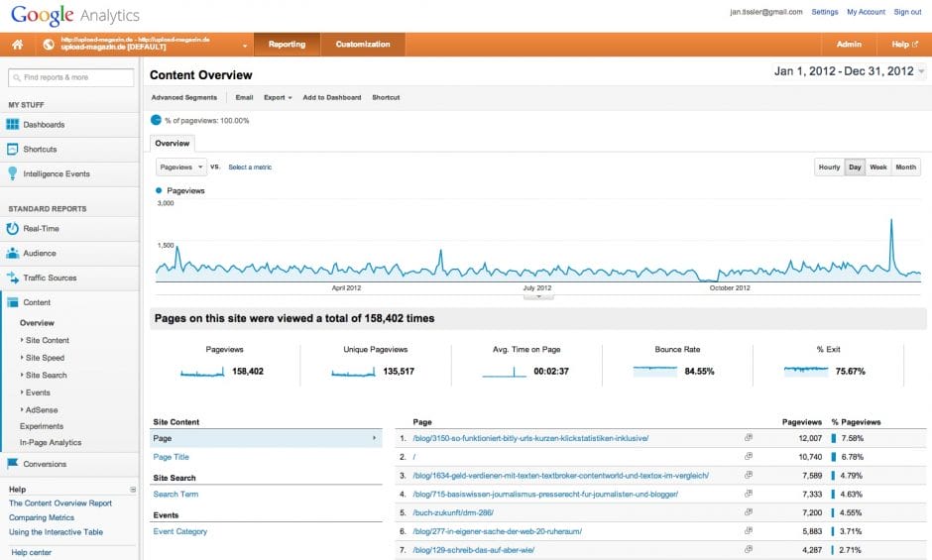This screenshot has width=932, height=560.
Task: Open The Content Overview Report help link
Action: click(60, 503)
